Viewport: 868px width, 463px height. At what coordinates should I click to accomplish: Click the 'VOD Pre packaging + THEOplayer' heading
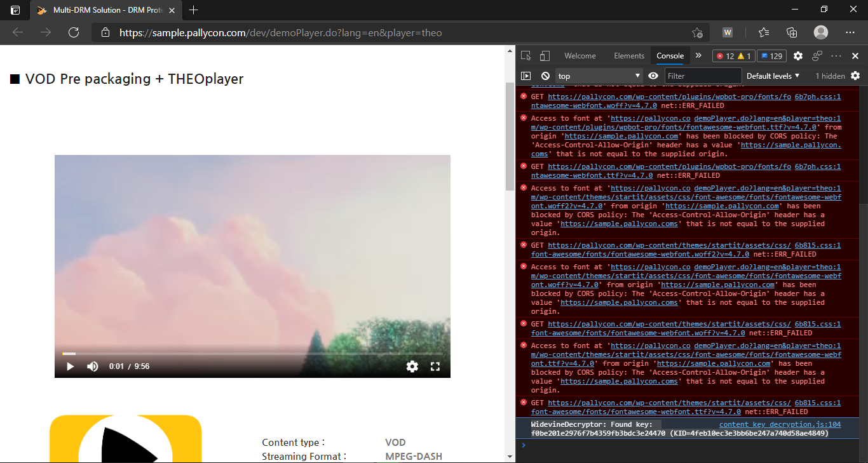point(126,79)
